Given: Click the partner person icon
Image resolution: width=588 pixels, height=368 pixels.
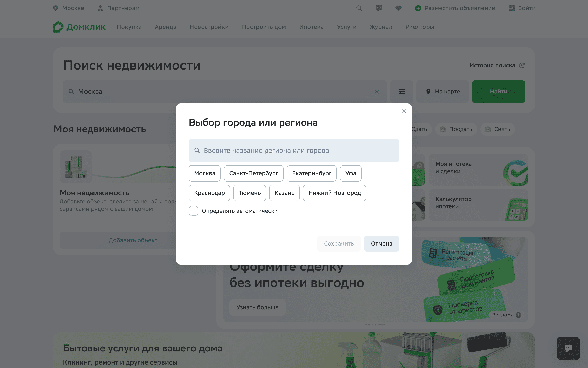Looking at the screenshot, I should [x=100, y=8].
